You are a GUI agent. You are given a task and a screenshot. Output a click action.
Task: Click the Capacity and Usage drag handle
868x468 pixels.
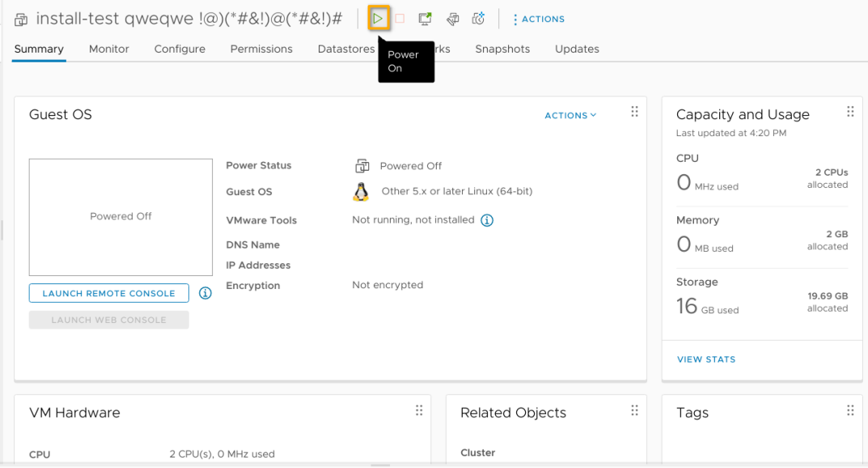tap(850, 113)
